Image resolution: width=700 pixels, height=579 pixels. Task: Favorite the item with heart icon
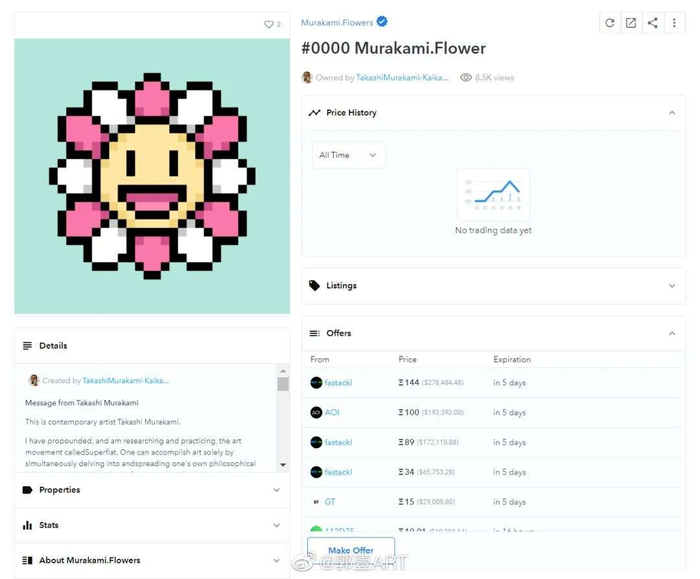point(268,24)
